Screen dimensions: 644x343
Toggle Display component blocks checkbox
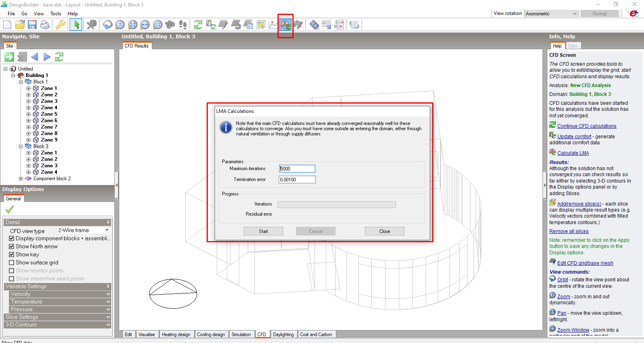(x=12, y=239)
